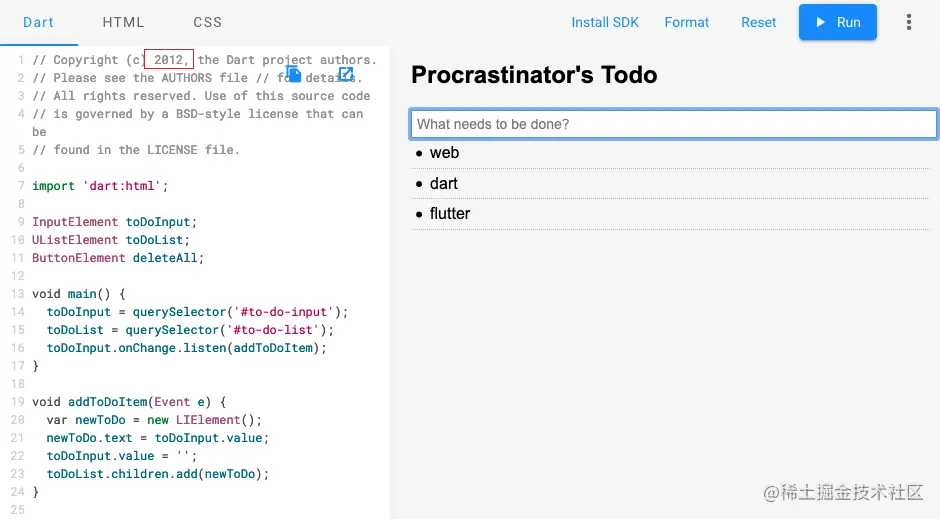Click the 'var newToDo = new LIElement();' line

[154, 420]
